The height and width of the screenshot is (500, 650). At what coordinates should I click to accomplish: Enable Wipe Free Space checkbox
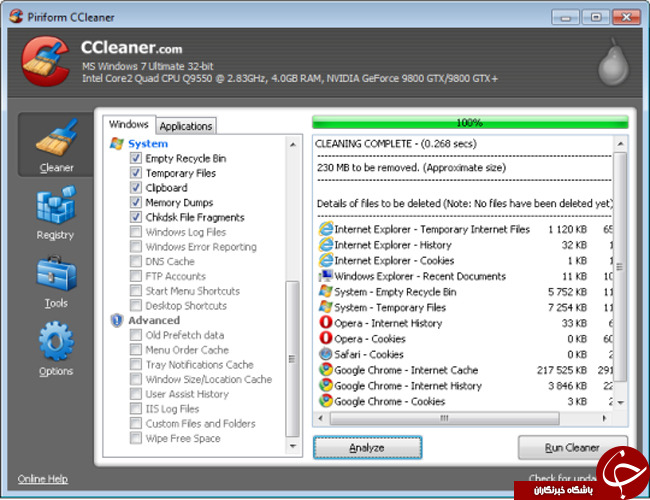(x=136, y=438)
